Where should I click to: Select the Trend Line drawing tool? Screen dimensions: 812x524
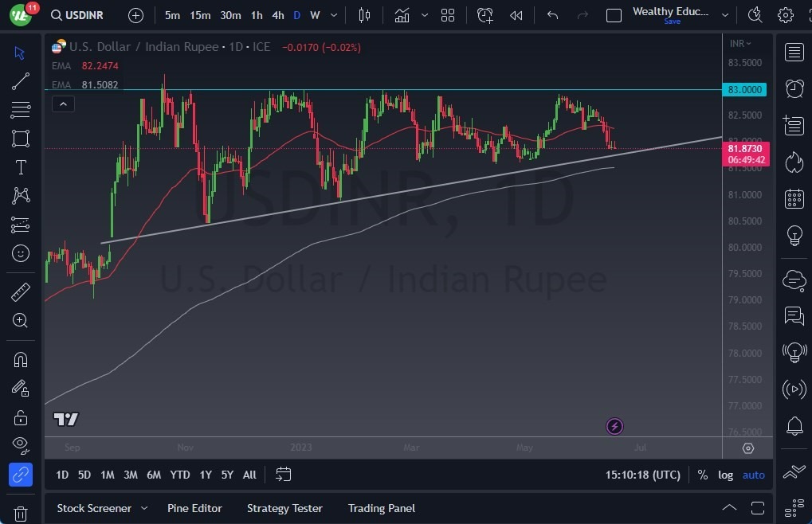pyautogui.click(x=20, y=80)
